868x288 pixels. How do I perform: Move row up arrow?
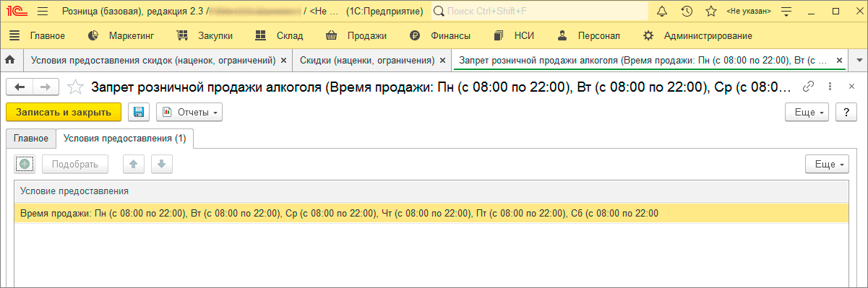pos(133,164)
